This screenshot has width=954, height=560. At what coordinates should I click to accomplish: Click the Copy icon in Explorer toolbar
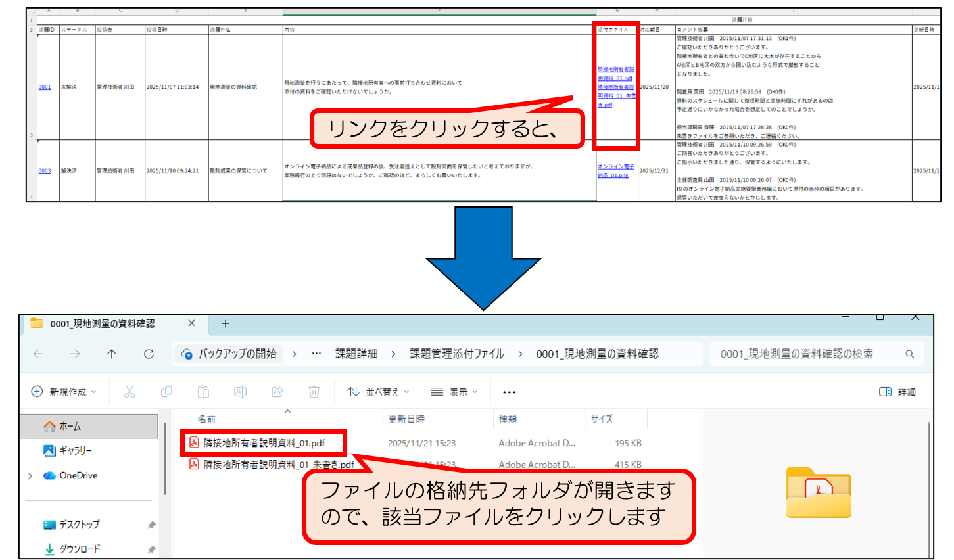(166, 392)
